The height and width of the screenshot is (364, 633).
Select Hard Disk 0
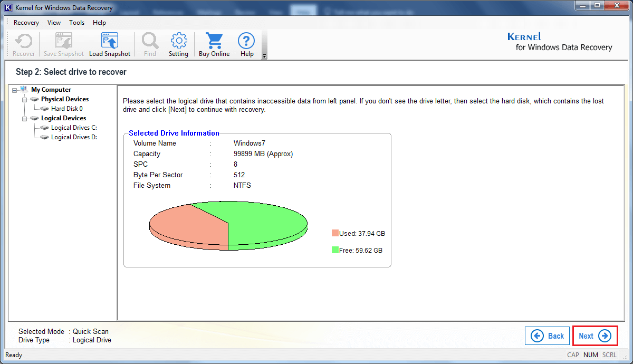click(67, 109)
